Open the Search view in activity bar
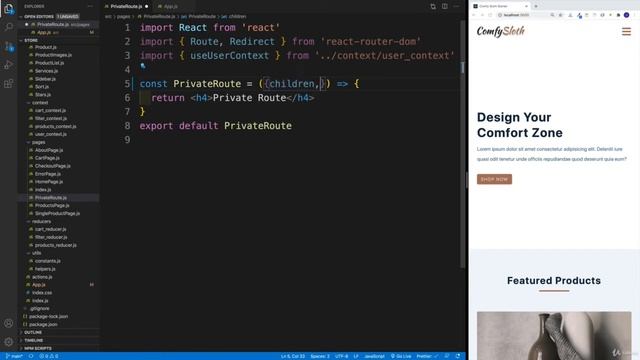This screenshot has height=360, width=640. coord(9,27)
